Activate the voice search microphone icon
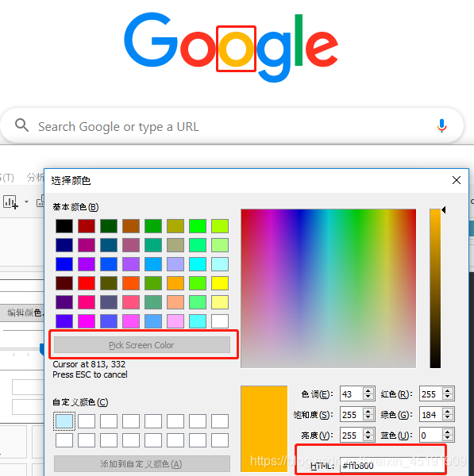This screenshot has width=474, height=476. coord(441,125)
